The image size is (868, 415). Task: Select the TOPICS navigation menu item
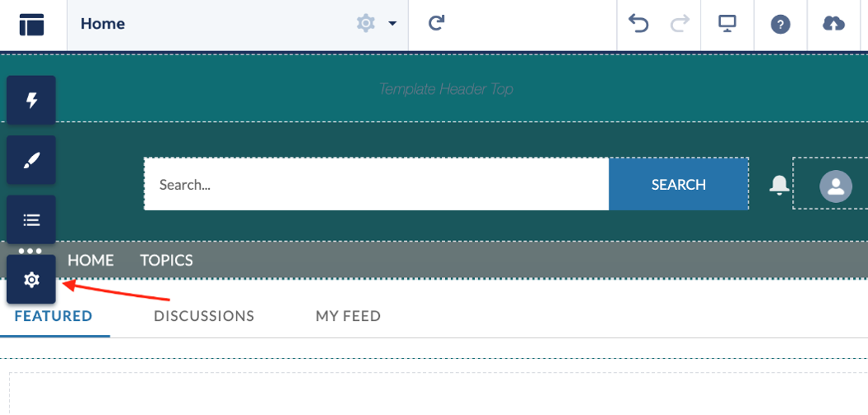167,261
